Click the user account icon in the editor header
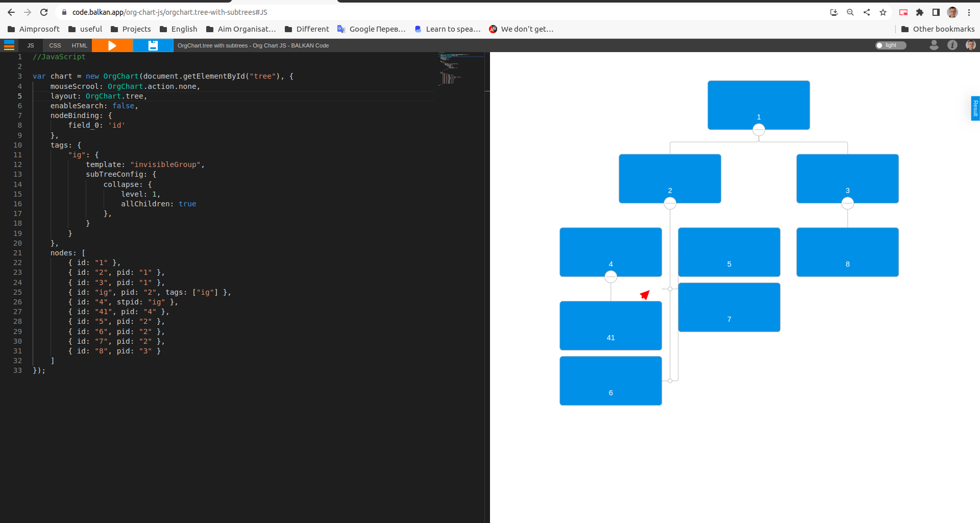The image size is (980, 523). pyautogui.click(x=934, y=45)
